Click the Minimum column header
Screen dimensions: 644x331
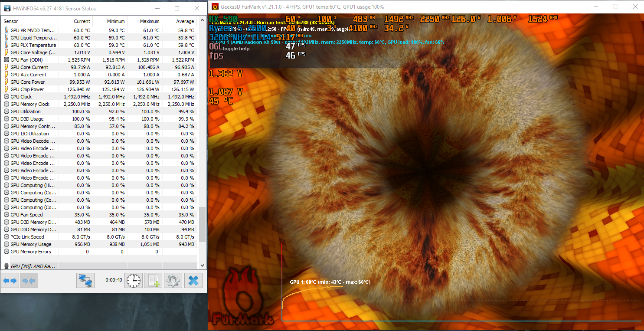coord(110,21)
